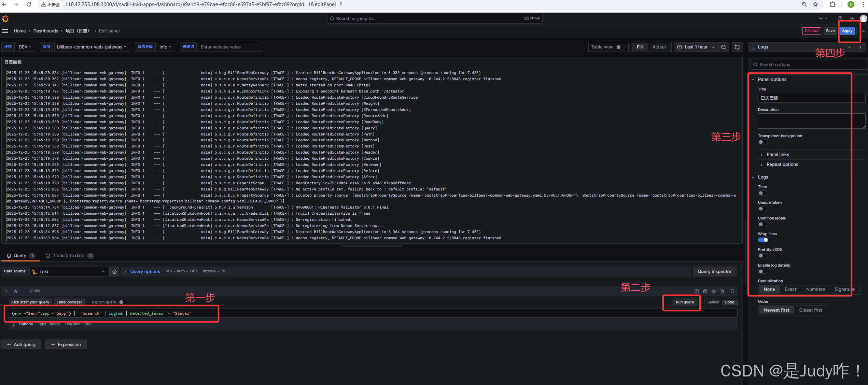Open the hamburger navigation menu
Screen dimensions: 868x385
tap(5, 31)
